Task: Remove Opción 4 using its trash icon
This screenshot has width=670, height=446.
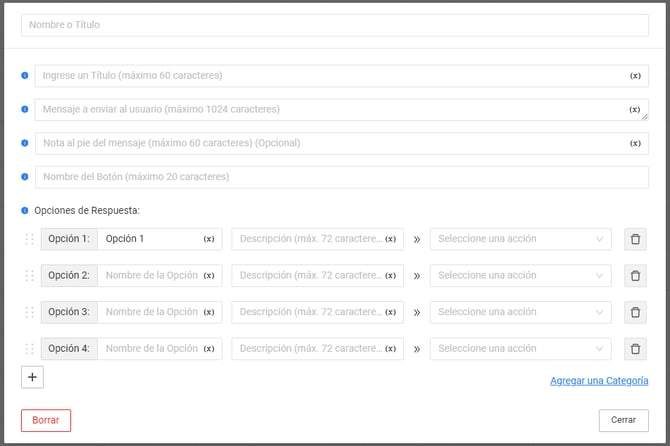Action: pos(635,349)
